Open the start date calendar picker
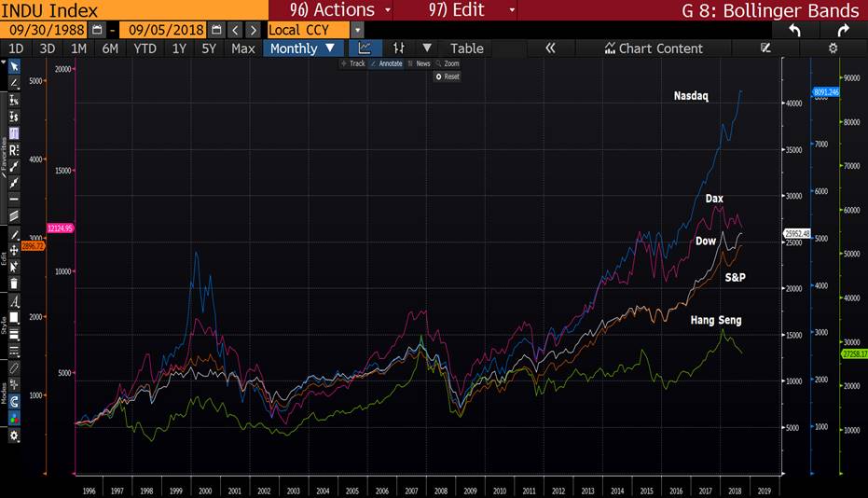Viewport: 868px width, 498px height. point(97,30)
